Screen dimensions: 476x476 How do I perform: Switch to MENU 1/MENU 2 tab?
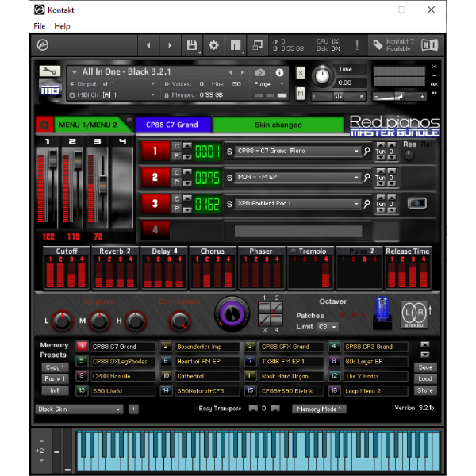[88, 125]
